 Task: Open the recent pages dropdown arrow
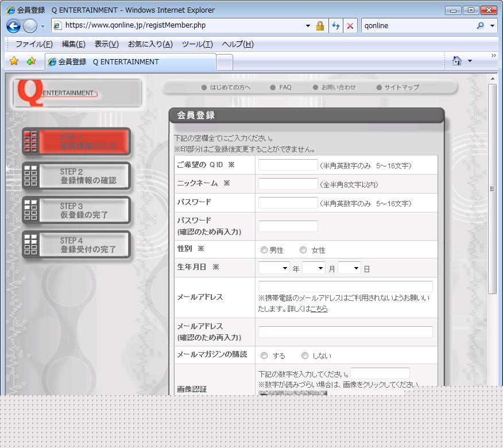[42, 26]
